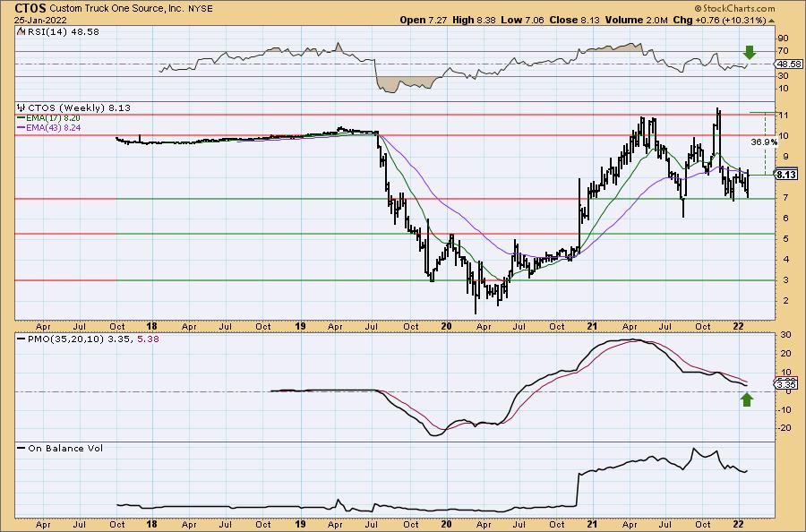Viewport: 806px width, 532px height.
Task: Click the 8.13 current price tag on right
Action: click(786, 175)
